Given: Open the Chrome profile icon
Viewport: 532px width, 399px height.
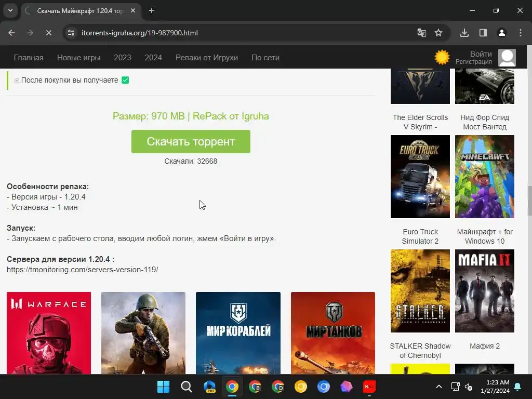Looking at the screenshot, I should pyautogui.click(x=502, y=33).
